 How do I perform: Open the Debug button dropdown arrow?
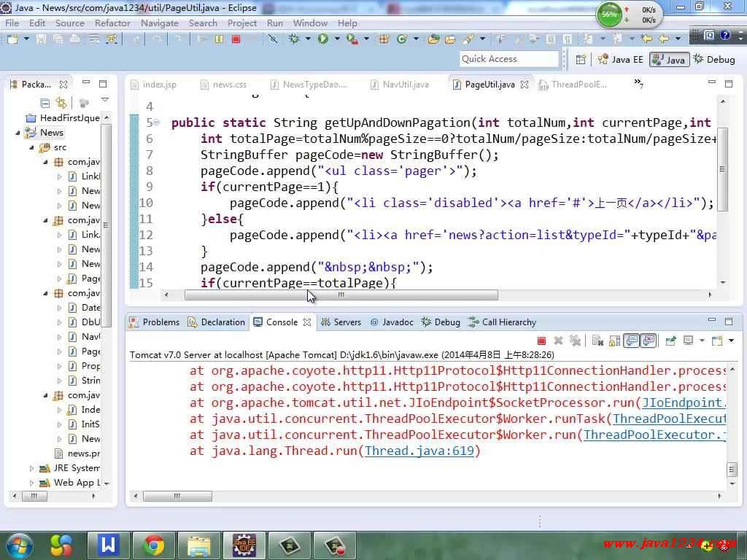click(x=308, y=39)
